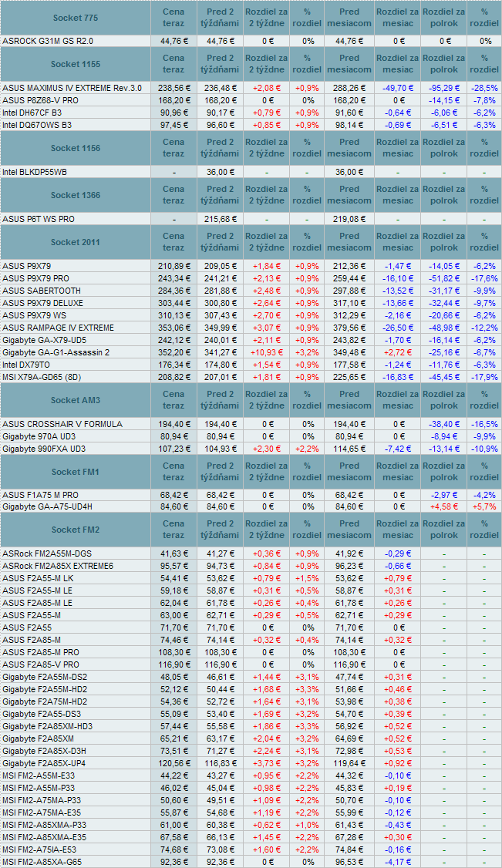
Task: Select ASUS MAXIMUS IV EXTREME Rev.3.0 name
Action: (x=72, y=88)
